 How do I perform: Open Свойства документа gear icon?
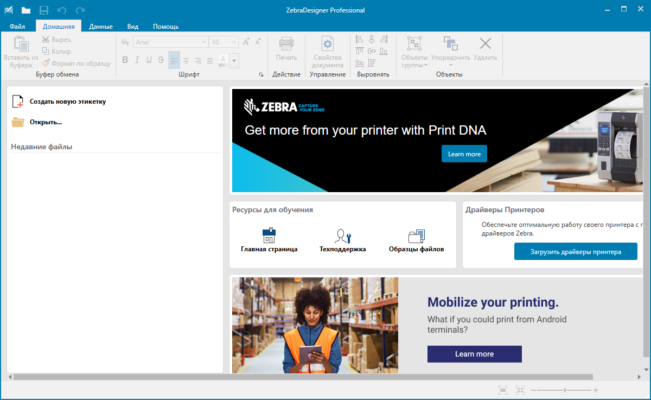tap(328, 44)
